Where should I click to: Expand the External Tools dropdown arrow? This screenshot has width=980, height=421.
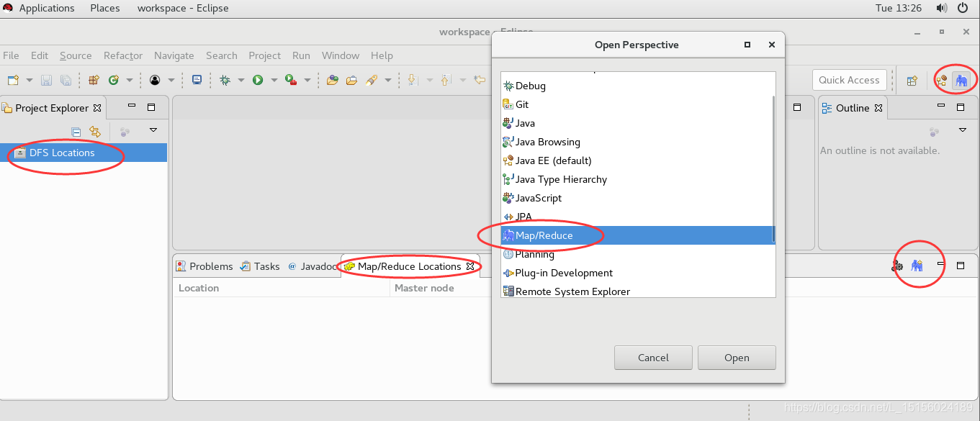tap(307, 81)
